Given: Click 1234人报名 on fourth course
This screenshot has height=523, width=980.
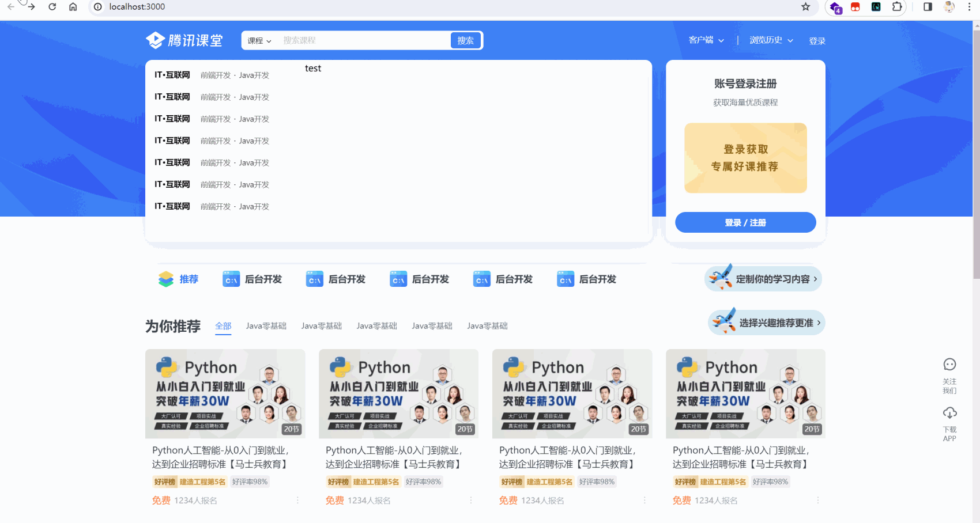Looking at the screenshot, I should [716, 500].
